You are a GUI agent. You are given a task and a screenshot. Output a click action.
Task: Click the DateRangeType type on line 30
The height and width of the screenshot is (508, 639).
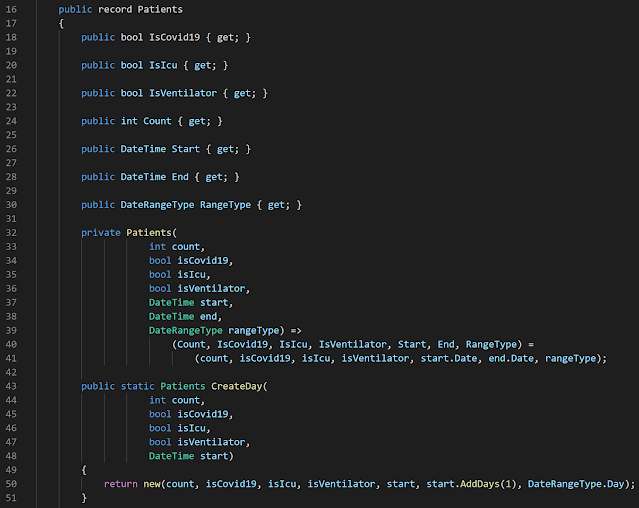[x=157, y=205]
